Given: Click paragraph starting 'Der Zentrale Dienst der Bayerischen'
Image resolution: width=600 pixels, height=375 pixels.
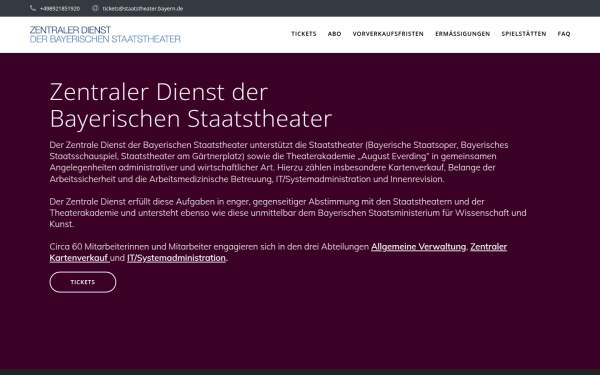Looking at the screenshot, I should (x=279, y=162).
